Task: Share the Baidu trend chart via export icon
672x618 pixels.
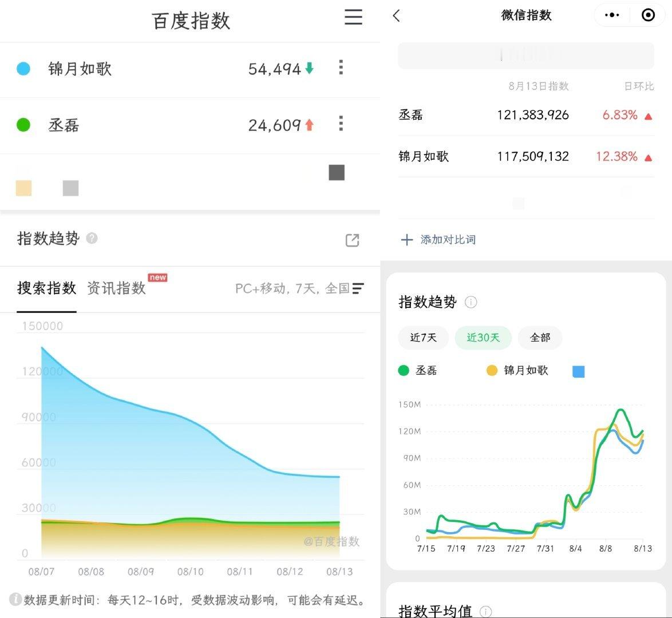Action: (352, 240)
